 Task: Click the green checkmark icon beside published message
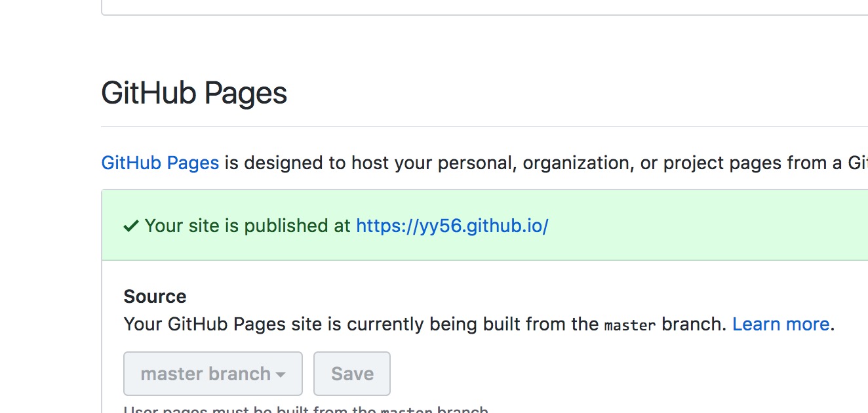pos(131,226)
